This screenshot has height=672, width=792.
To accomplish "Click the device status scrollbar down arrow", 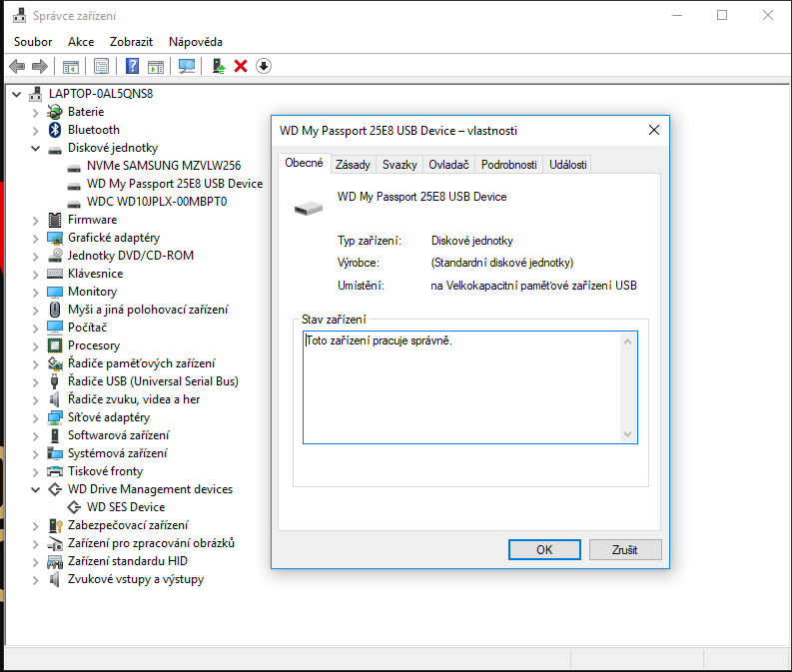I will tap(628, 434).
